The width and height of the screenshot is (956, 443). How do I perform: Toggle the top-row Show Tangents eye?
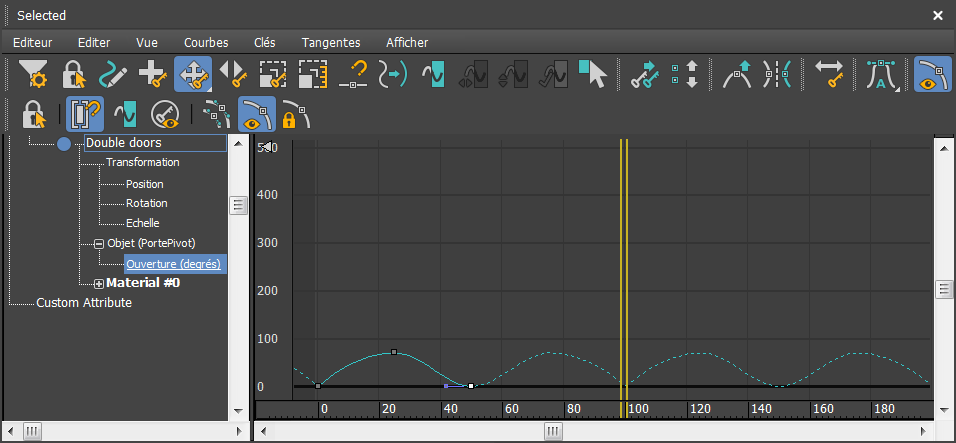click(932, 74)
